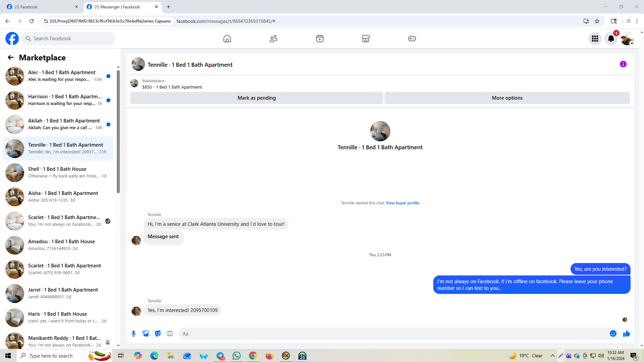Open the Gaming controller icon
The width and height of the screenshot is (644, 362).
click(x=412, y=39)
